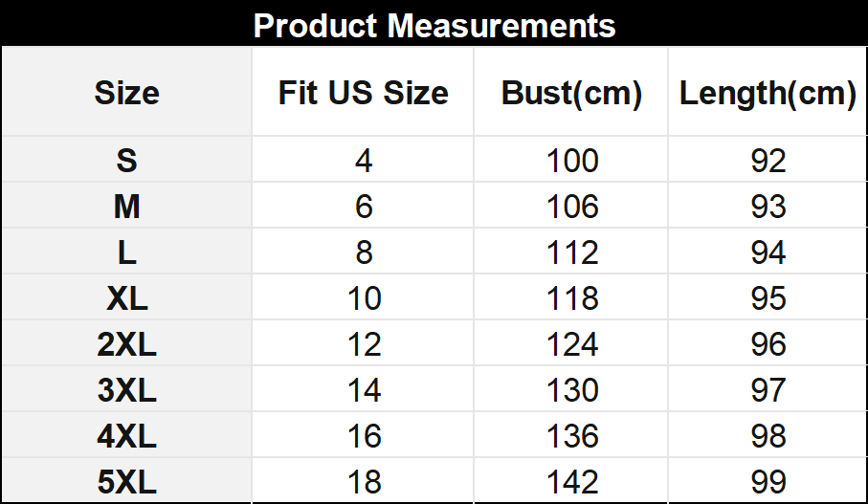The image size is (868, 504).
Task: Click the S size row label
Action: click(126, 161)
